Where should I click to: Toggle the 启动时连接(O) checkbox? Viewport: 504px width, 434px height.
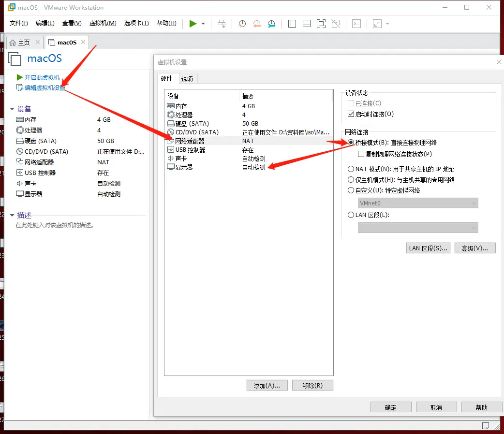351,114
